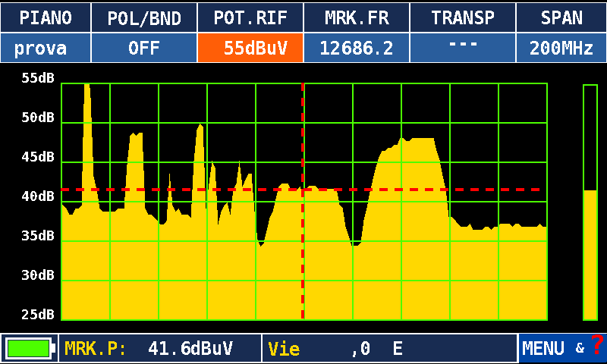Click the red horizontal dashed level line

click(300, 190)
